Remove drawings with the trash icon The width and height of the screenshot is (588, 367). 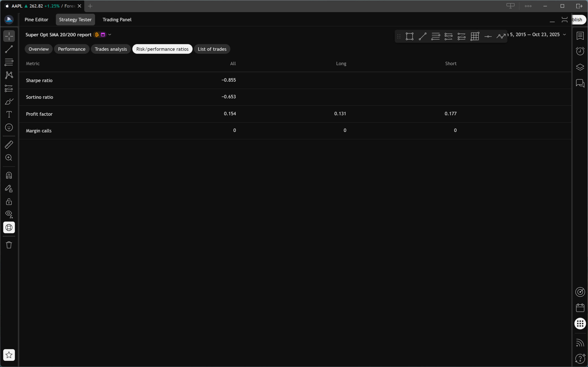pos(9,245)
